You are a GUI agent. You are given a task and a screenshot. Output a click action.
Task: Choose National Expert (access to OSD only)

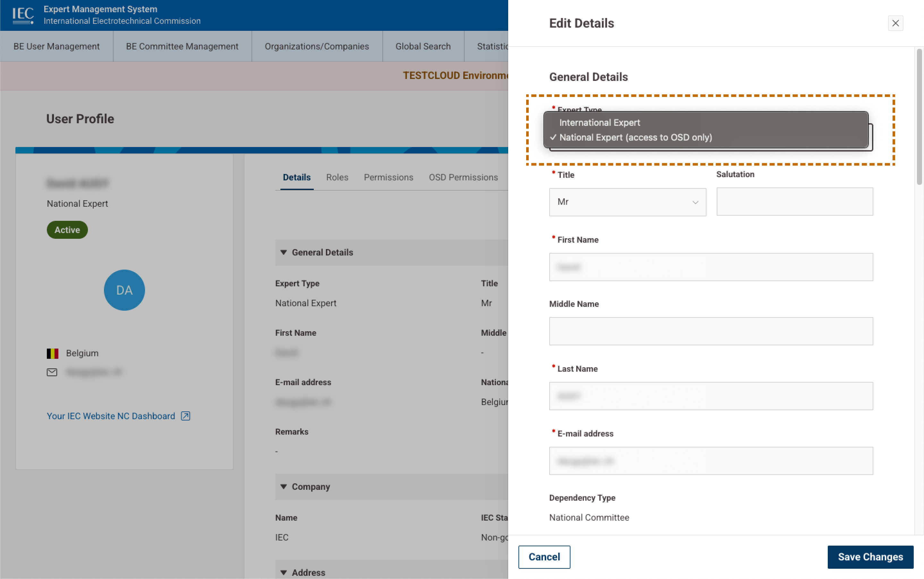(x=635, y=137)
